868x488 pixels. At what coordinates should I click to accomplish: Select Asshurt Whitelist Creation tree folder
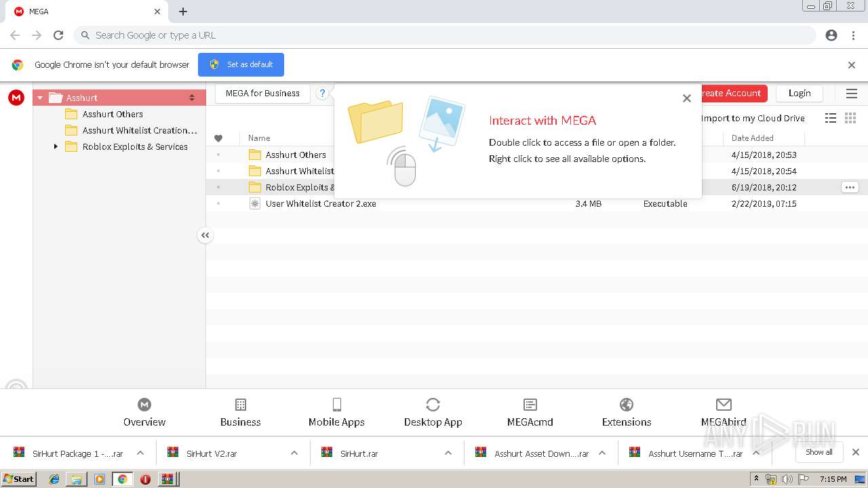click(131, 130)
